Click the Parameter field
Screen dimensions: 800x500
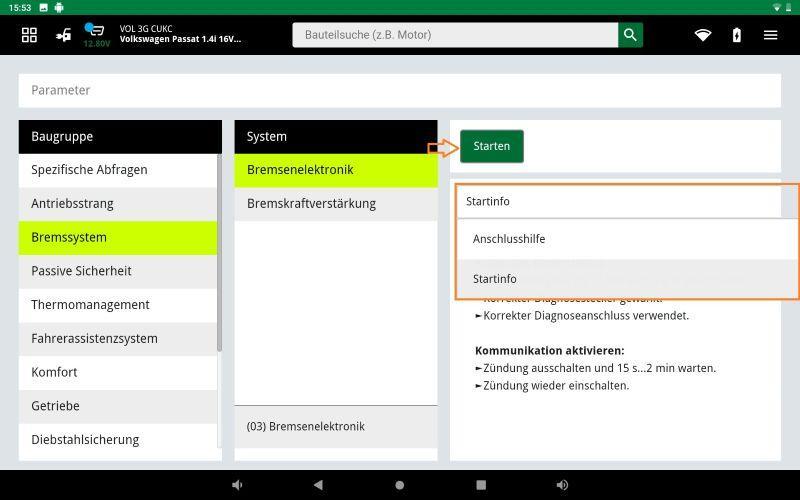click(x=399, y=90)
